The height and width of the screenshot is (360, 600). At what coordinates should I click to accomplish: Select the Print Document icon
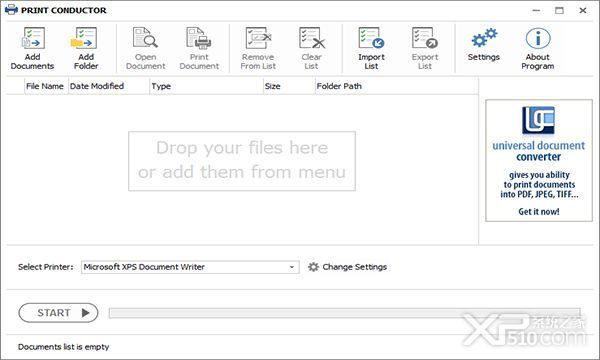199,38
